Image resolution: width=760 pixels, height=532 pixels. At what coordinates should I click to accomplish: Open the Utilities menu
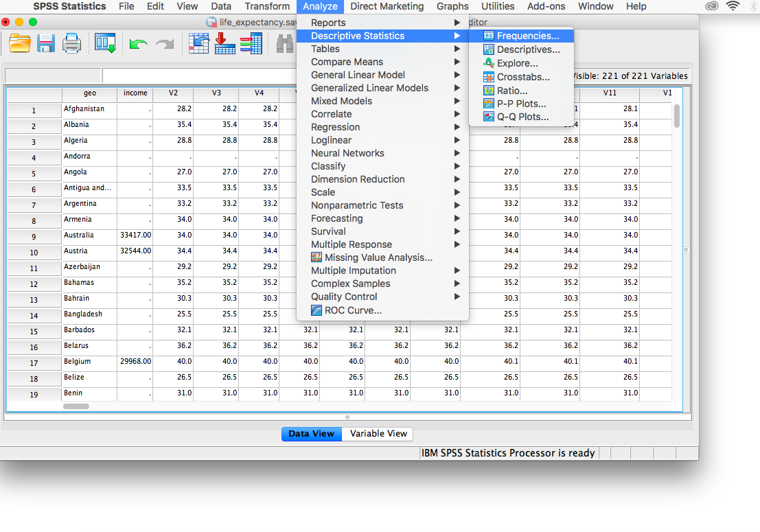pos(498,6)
